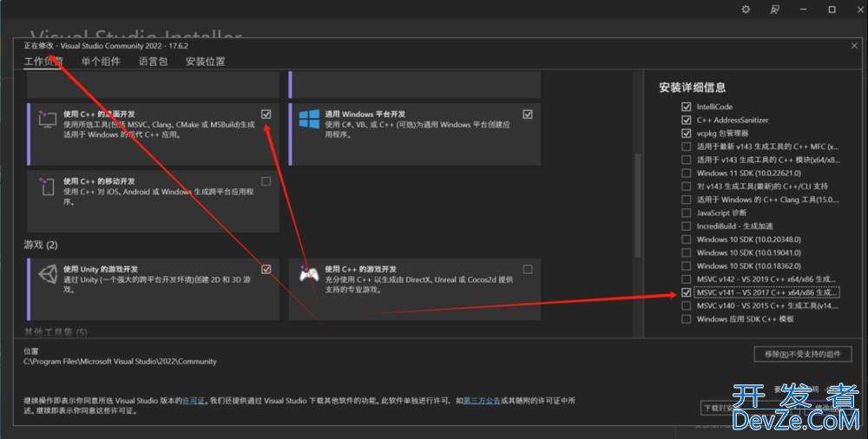Toggle 使用 Unity 的游戏开发 workload checkbox
Screen dimensions: 868x439
[266, 269]
